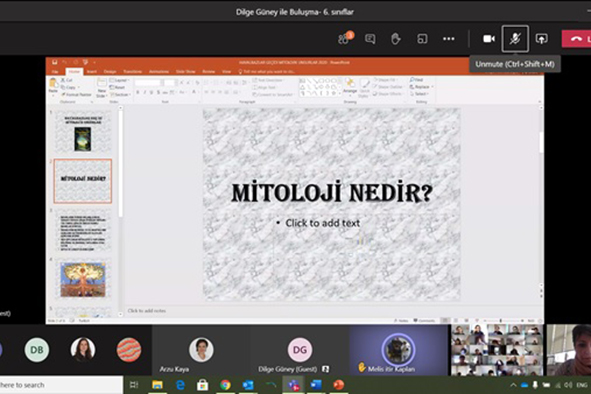Select slide 1 thumbnail with book cover

click(x=83, y=132)
